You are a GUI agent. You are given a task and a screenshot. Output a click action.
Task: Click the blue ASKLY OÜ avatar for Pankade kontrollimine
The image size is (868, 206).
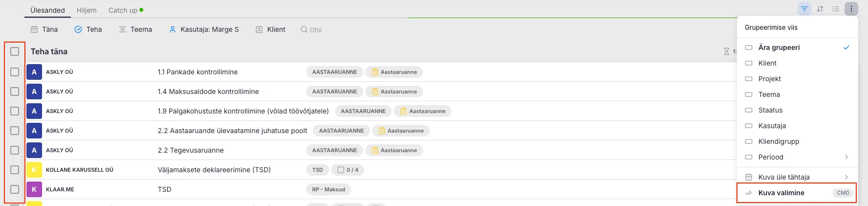34,72
